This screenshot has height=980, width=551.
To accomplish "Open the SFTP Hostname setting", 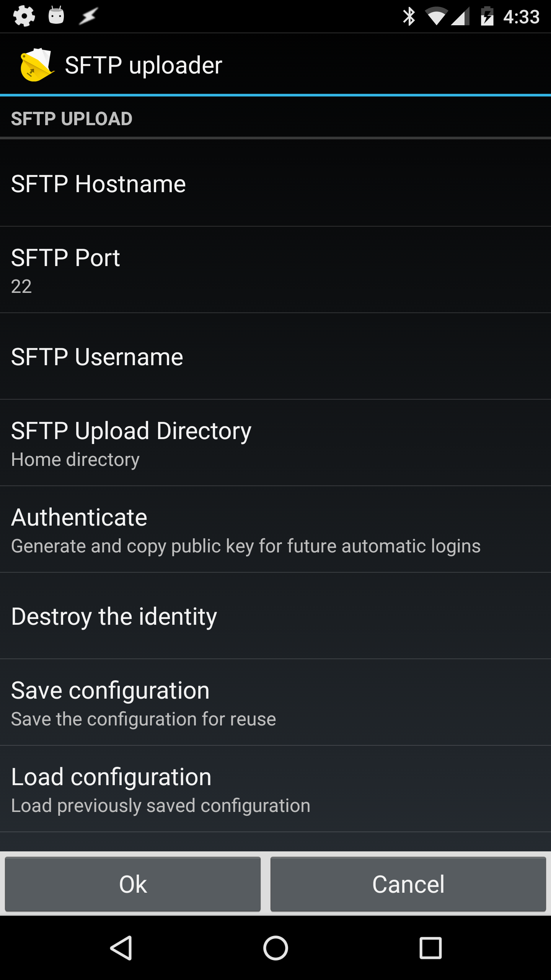I will (275, 184).
